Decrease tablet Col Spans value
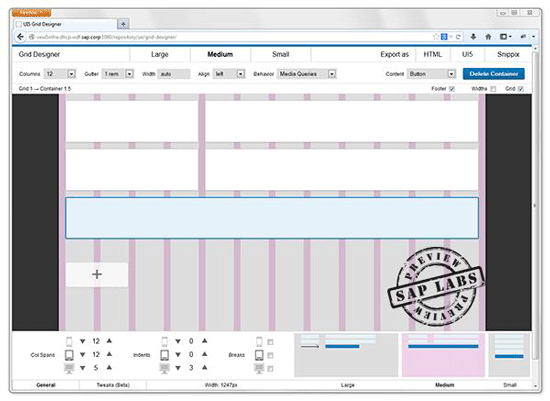The width and height of the screenshot is (550, 401). 83,355
